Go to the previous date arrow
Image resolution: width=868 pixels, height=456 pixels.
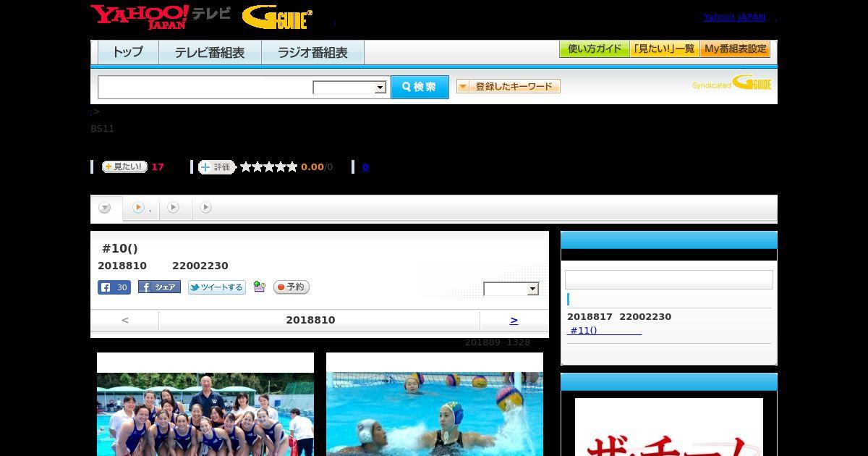(x=125, y=320)
